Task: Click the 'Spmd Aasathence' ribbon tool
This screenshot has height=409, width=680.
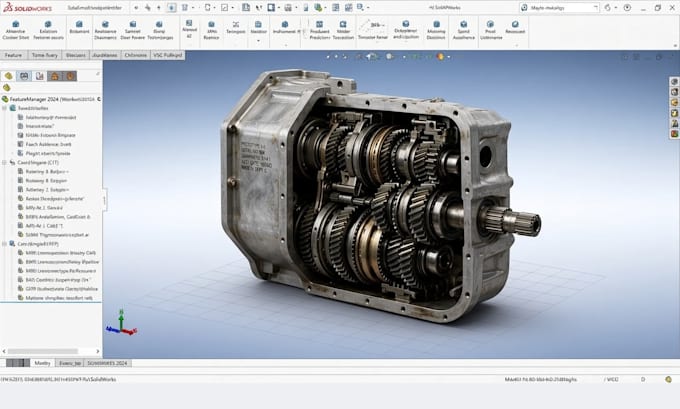Action: coord(464,30)
